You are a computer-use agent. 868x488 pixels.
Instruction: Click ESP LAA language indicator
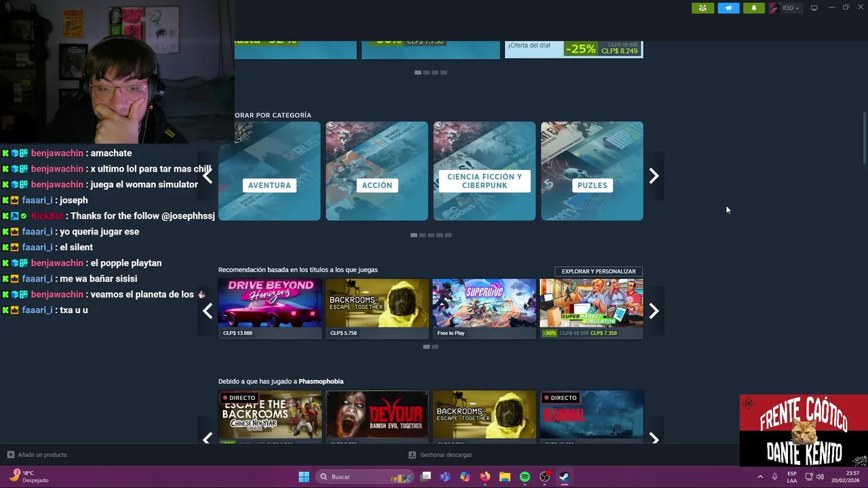[792, 477]
